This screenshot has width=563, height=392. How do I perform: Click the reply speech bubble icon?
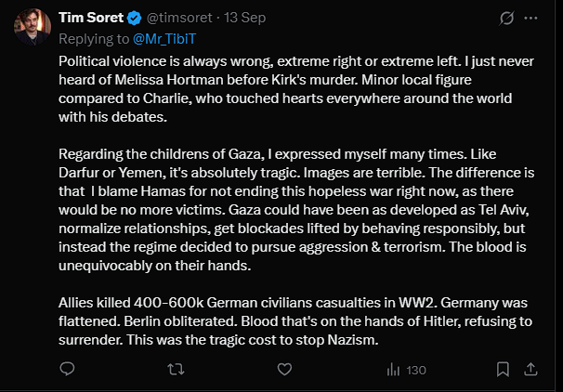click(67, 369)
